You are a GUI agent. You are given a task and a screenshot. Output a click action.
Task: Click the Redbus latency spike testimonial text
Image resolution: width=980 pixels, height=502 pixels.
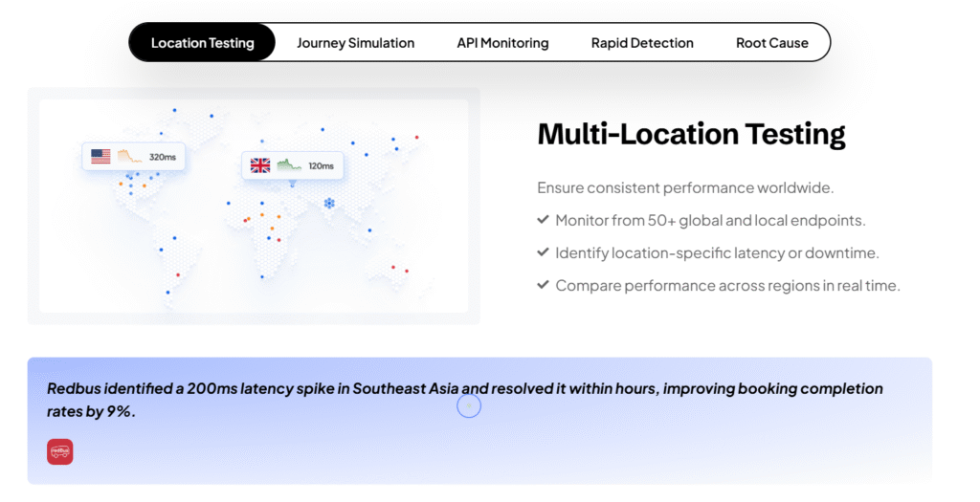click(x=464, y=400)
